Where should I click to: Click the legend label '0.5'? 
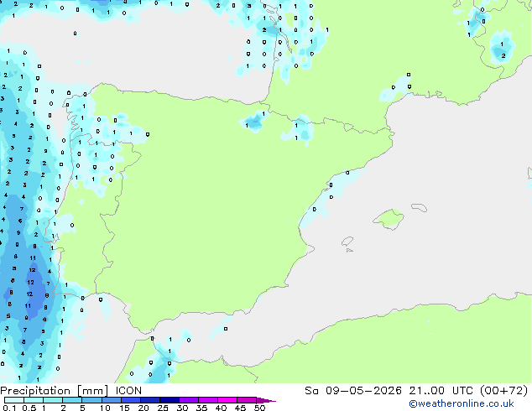pos(29,408)
